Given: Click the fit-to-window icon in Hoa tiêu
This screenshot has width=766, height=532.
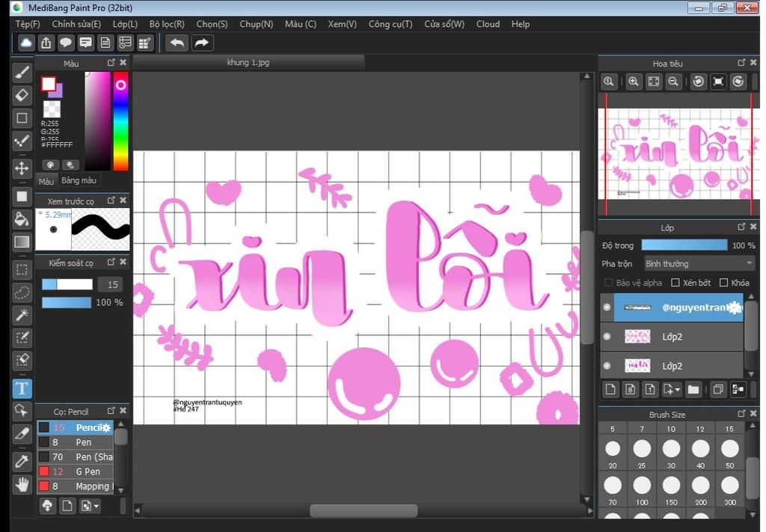Looking at the screenshot, I should click(654, 82).
